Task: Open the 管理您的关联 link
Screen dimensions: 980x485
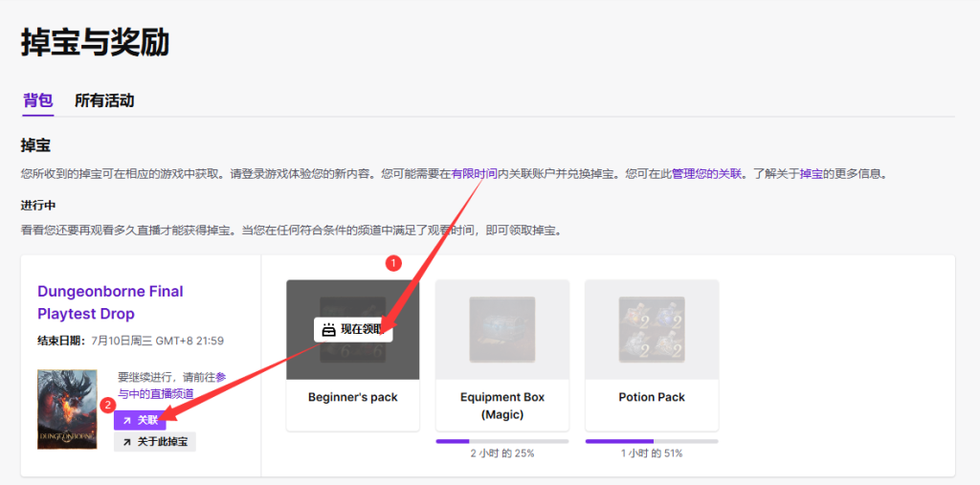Action: pyautogui.click(x=706, y=174)
